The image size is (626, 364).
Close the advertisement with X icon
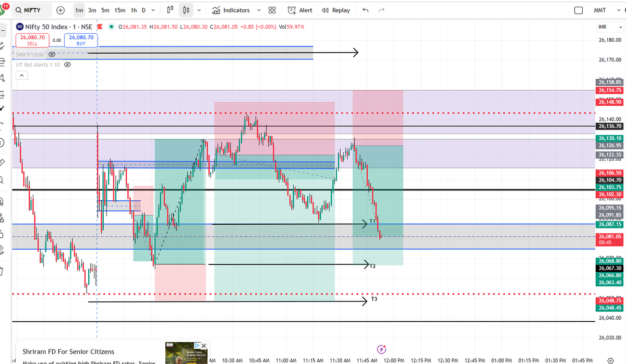[204, 346]
